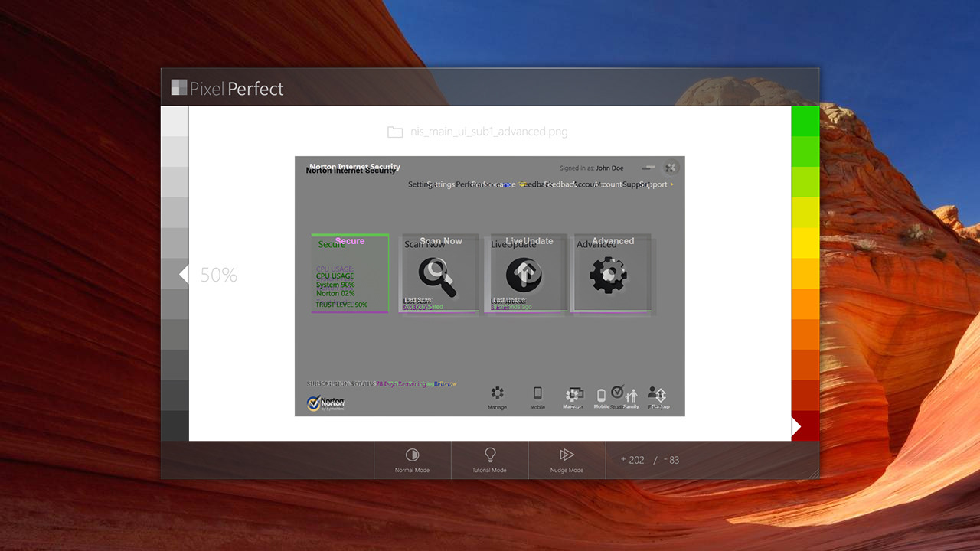Image resolution: width=980 pixels, height=551 pixels.
Task: Click the left 50% opacity slider arrow
Action: (184, 275)
